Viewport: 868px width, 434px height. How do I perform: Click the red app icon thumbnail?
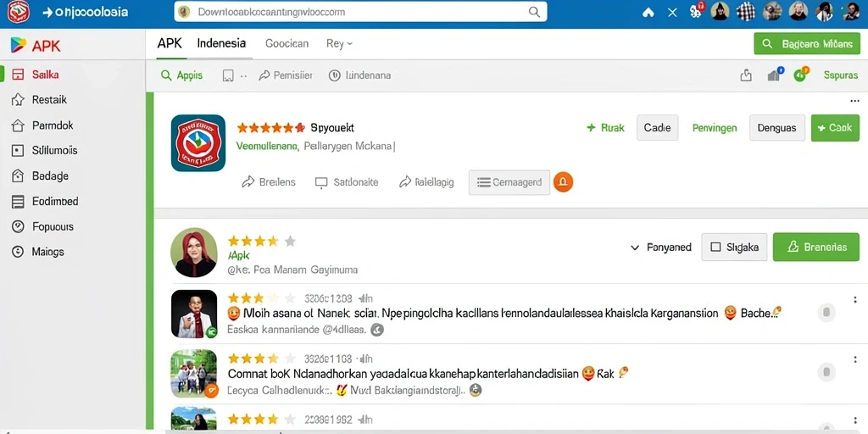point(198,142)
